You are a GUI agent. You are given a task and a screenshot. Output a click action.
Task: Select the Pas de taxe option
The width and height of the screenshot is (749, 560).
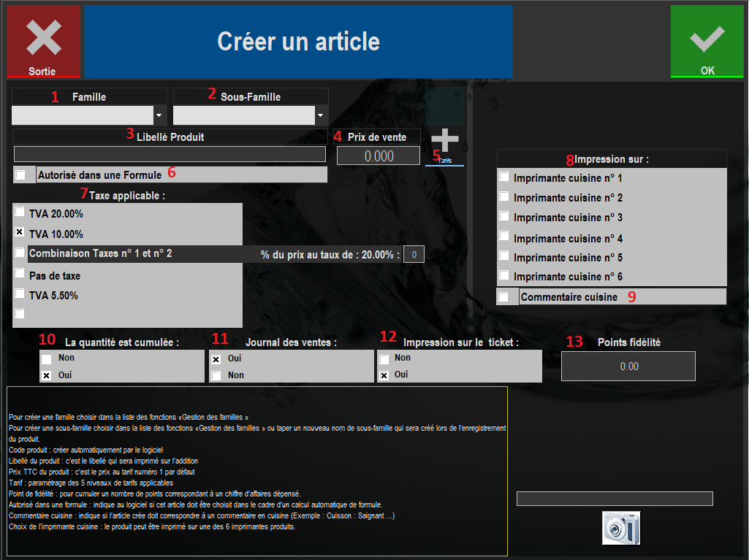20,274
